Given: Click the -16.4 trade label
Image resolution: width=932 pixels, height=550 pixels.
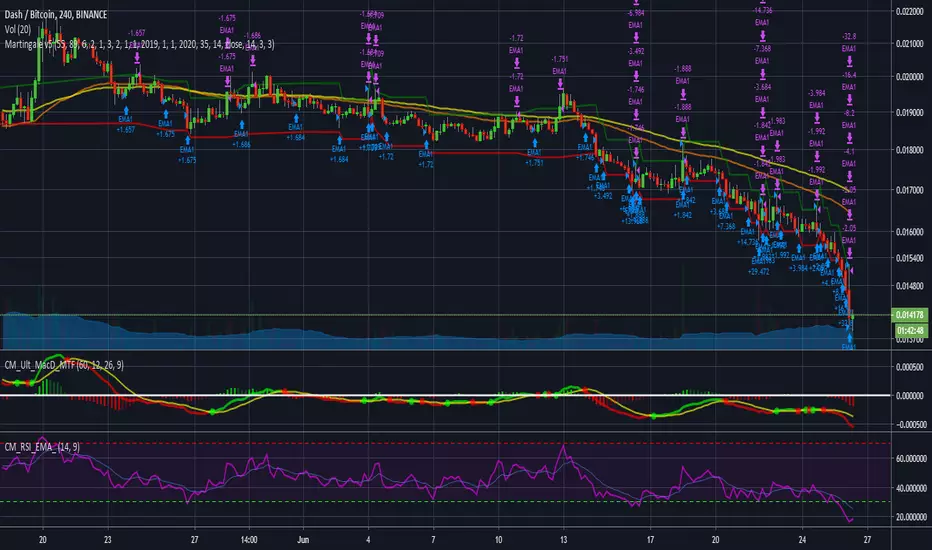Looking at the screenshot, I should (849, 75).
